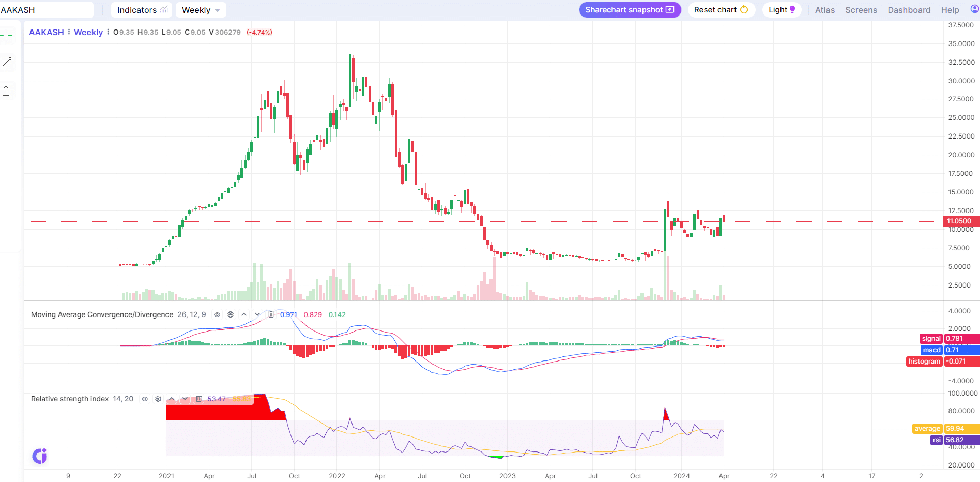
Task: Delete the MACD indicator
Action: coord(271,314)
